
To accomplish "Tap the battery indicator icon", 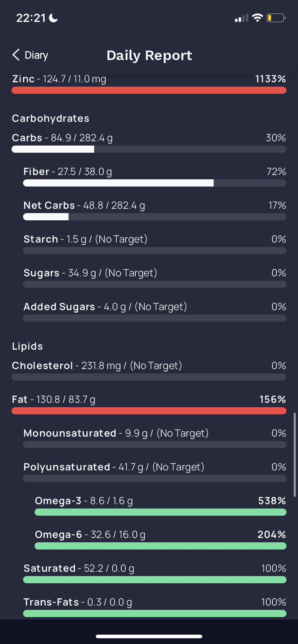I will coord(276,18).
